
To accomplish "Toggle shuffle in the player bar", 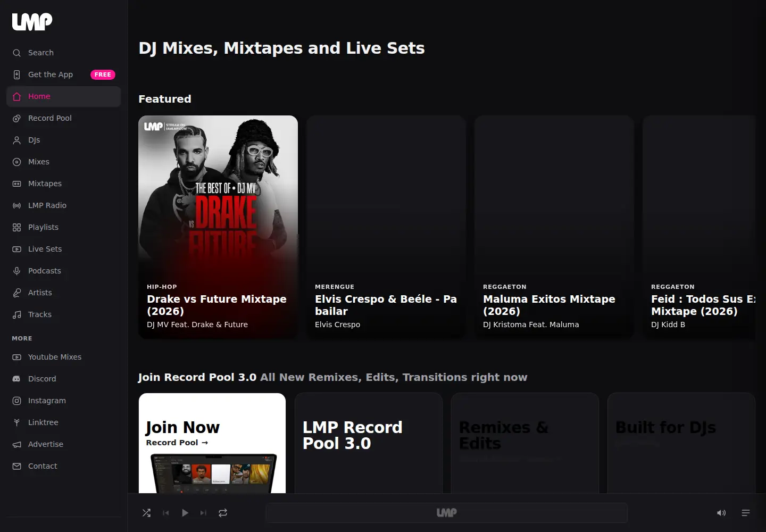I will pyautogui.click(x=146, y=513).
